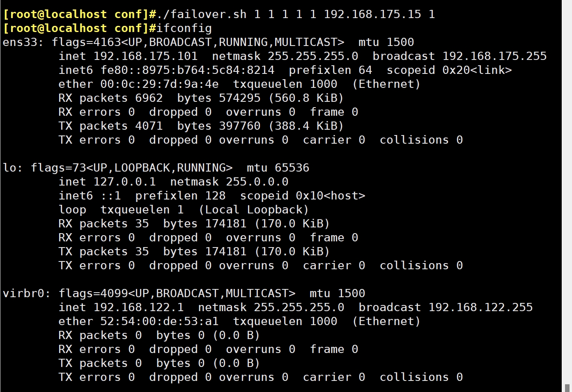Click virbr0 inet address 192.168.122.1
The height and width of the screenshot is (392, 572).
click(138, 307)
